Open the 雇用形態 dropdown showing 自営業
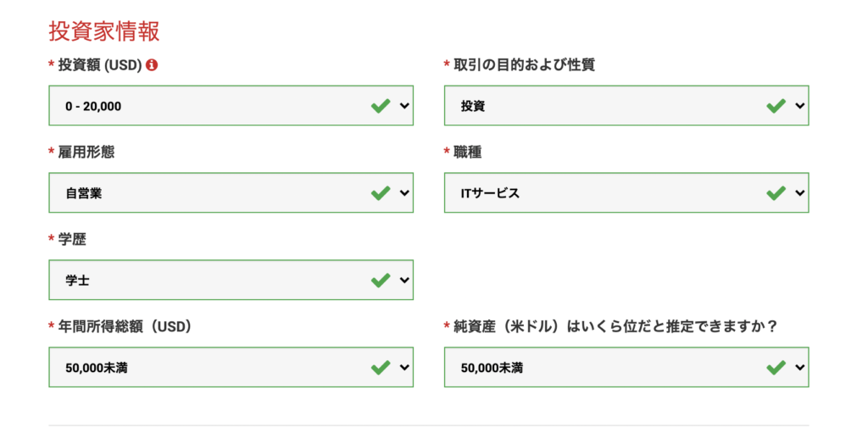Image resolution: width=868 pixels, height=428 pixels. [x=212, y=193]
